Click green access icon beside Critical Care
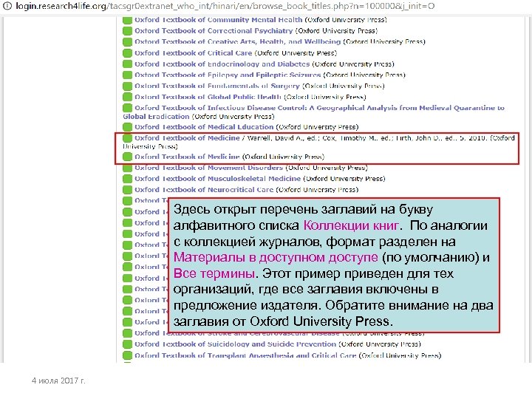This screenshot has height=399, width=532. pyautogui.click(x=127, y=53)
